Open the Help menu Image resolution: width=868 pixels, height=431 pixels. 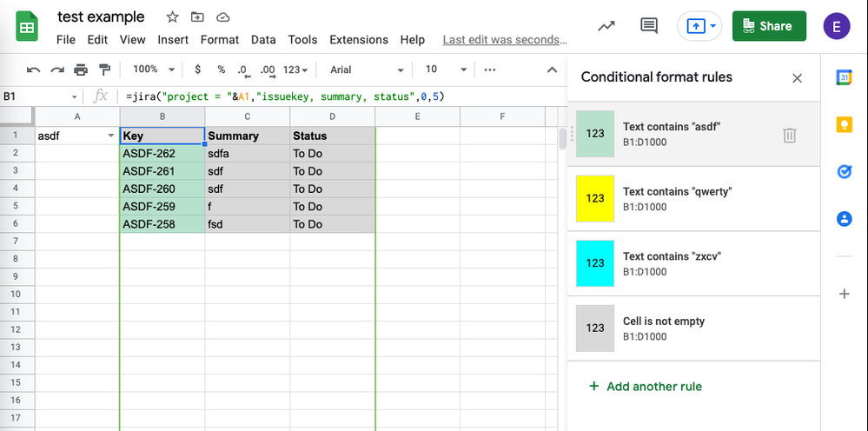413,40
